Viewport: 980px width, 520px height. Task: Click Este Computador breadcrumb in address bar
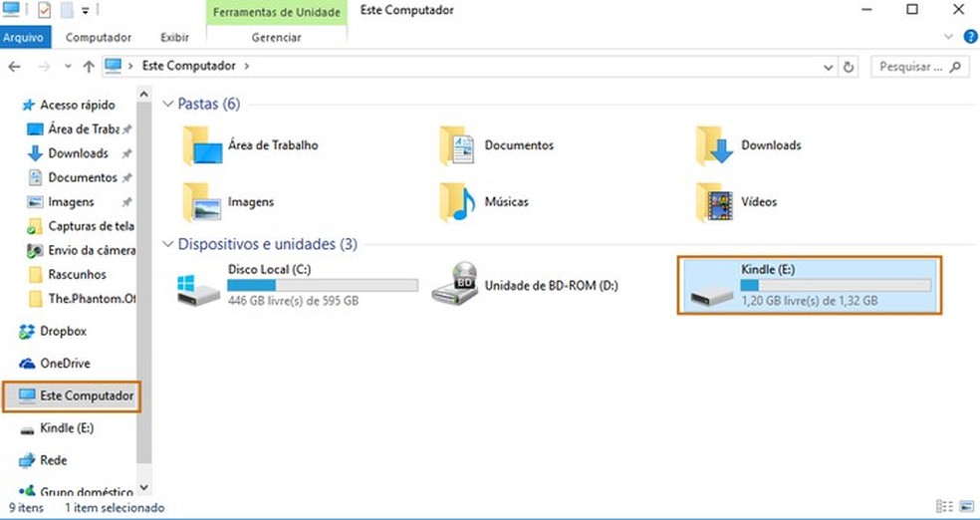click(x=189, y=66)
